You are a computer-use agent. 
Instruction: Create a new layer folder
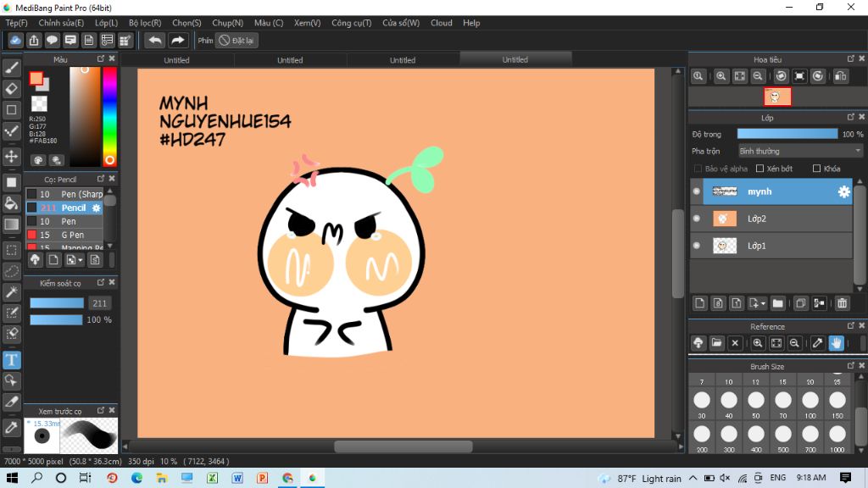(778, 303)
